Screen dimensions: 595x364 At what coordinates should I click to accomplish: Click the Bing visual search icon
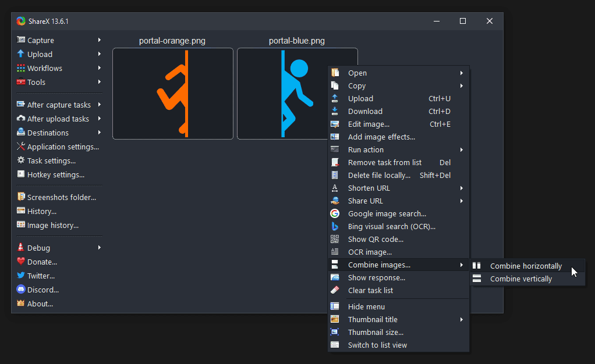pos(335,226)
